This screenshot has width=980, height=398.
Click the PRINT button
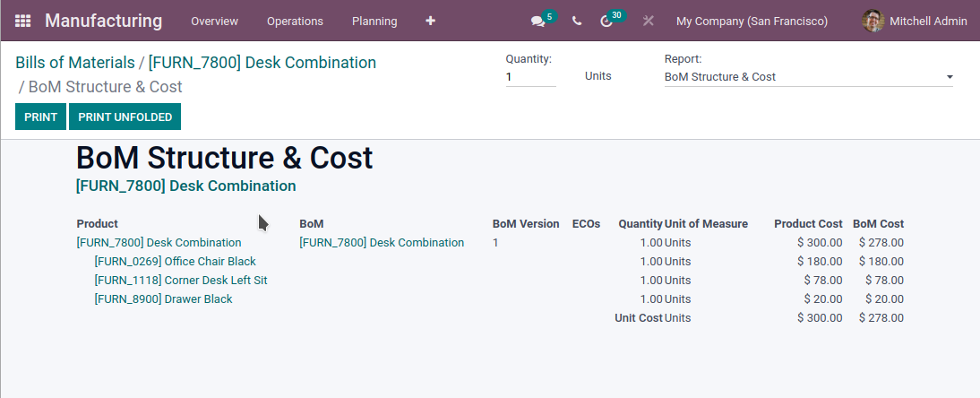(x=40, y=117)
